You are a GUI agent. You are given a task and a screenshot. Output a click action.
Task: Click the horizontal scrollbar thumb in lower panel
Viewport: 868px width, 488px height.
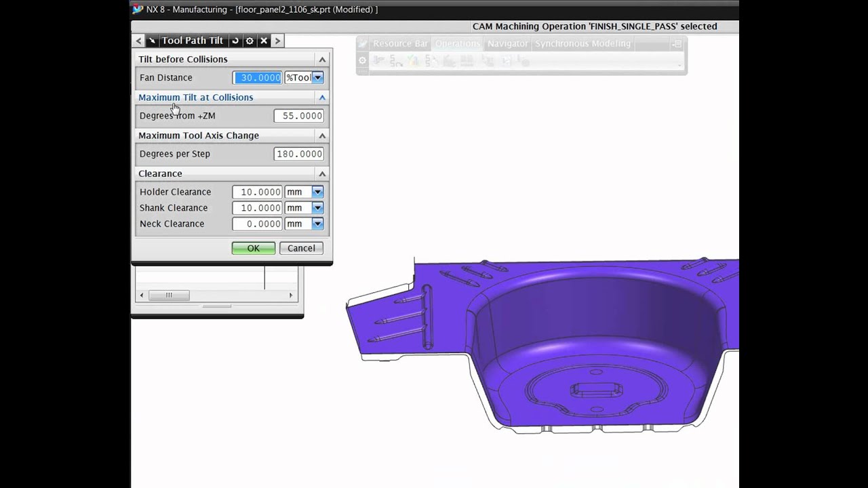click(169, 295)
